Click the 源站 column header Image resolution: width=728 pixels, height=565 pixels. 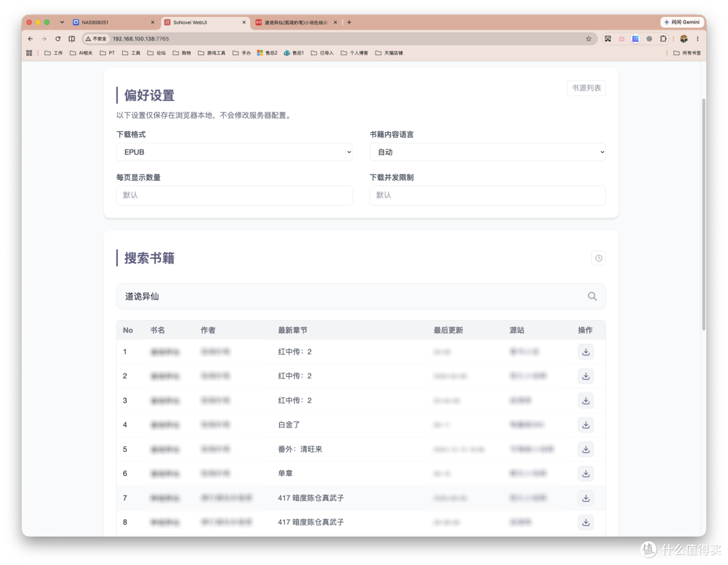pyautogui.click(x=517, y=330)
